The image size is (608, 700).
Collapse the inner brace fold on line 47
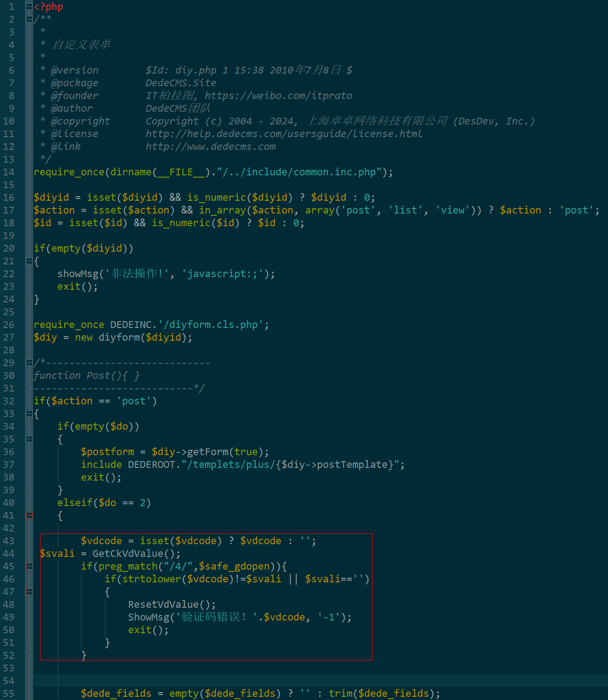tap(29, 592)
